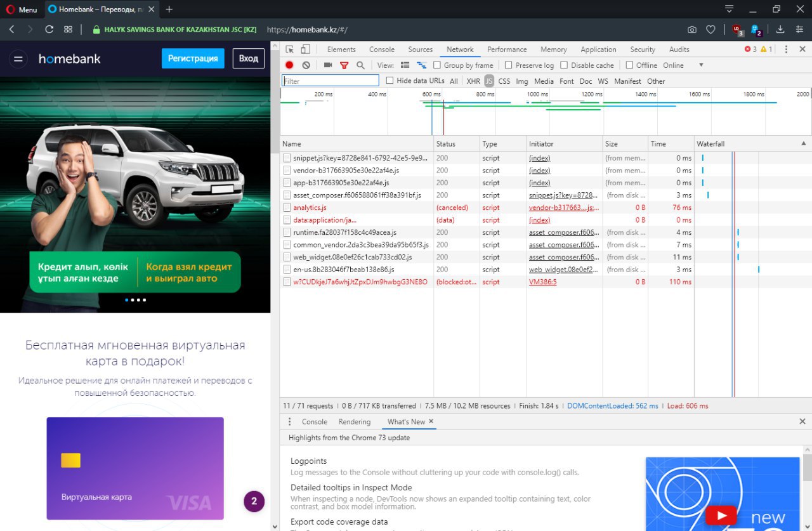Viewport: 812px width, 531px height.
Task: Take a snapshot with the camera icon
Action: (691, 29)
